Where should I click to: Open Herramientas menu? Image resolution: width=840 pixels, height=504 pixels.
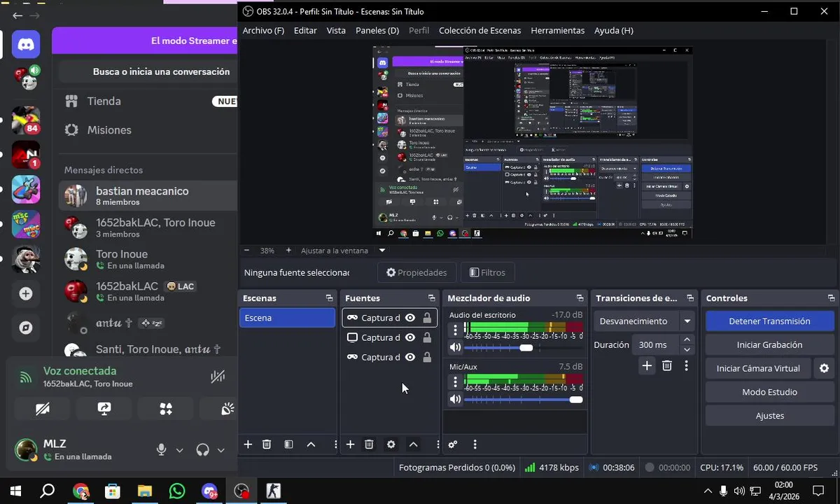pyautogui.click(x=558, y=31)
